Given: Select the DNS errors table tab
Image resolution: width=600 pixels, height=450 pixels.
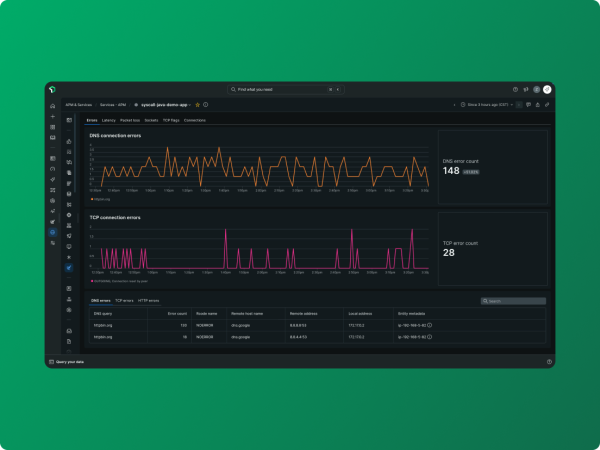Looking at the screenshot, I should pos(101,301).
